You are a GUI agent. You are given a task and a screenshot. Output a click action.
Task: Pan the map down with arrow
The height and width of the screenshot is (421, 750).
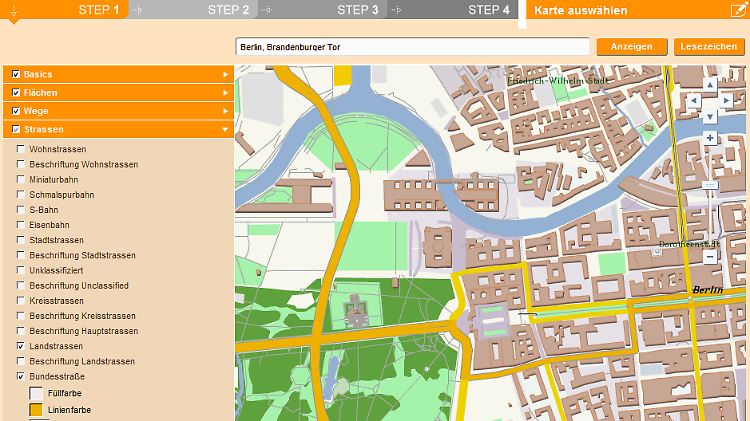(x=710, y=116)
